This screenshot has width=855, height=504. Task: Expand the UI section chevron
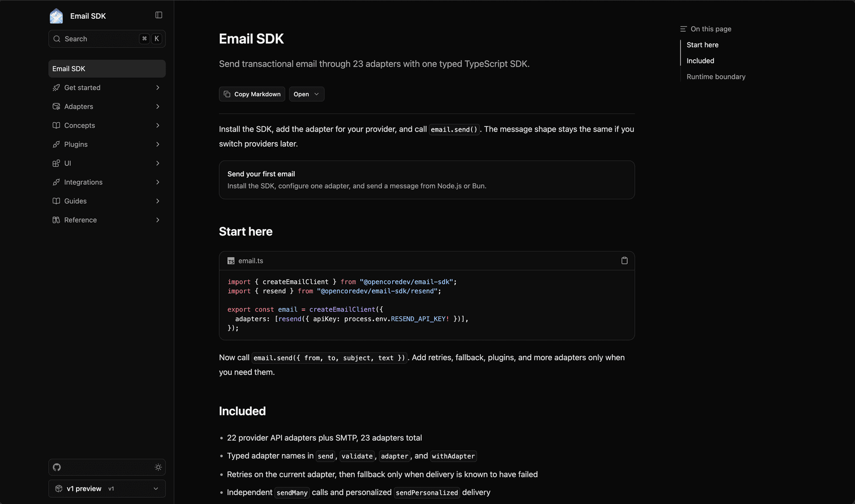pos(158,163)
